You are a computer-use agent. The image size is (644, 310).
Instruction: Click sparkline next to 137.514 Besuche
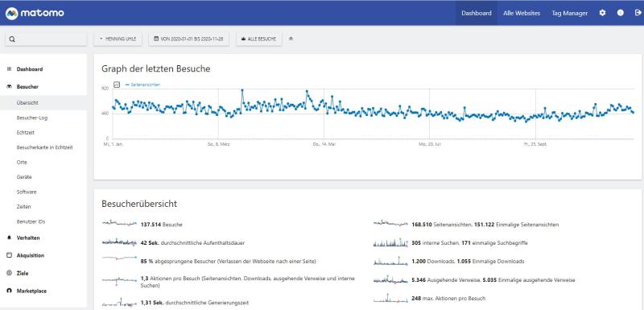(x=119, y=223)
